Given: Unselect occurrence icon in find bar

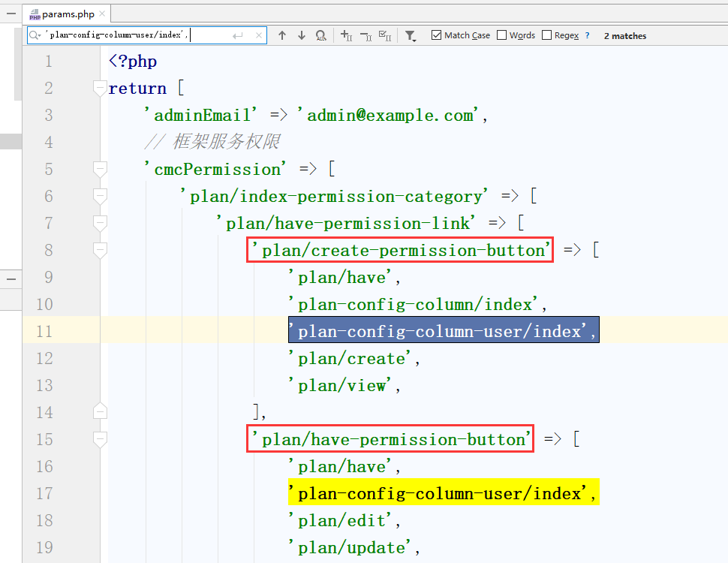Looking at the screenshot, I should click(366, 35).
